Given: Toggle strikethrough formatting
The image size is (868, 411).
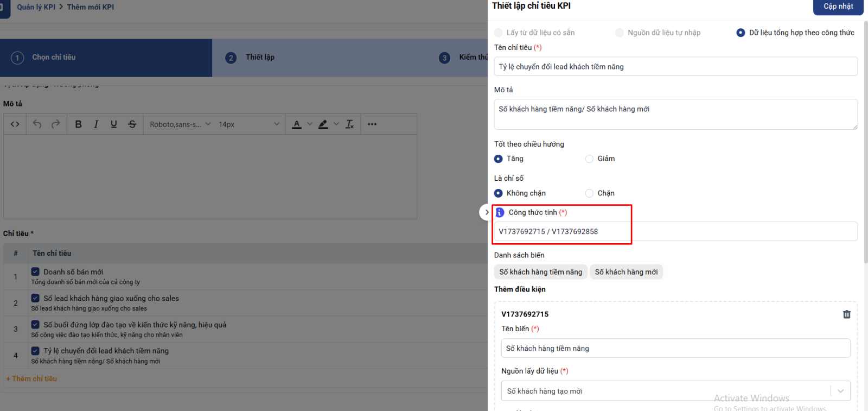Looking at the screenshot, I should pos(132,124).
